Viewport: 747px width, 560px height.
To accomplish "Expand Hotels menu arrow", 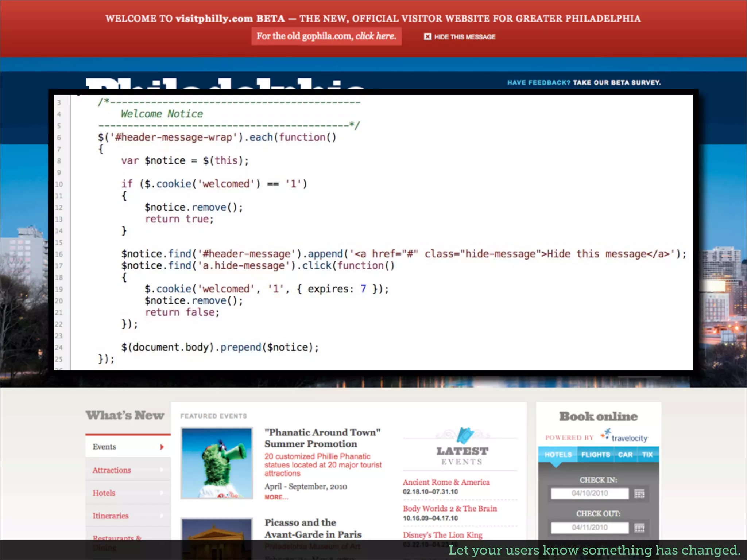I will pyautogui.click(x=162, y=493).
